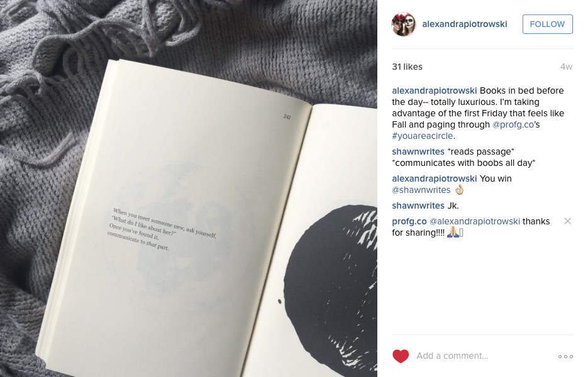
Task: Delete the profg.co comment with X
Action: click(x=568, y=221)
